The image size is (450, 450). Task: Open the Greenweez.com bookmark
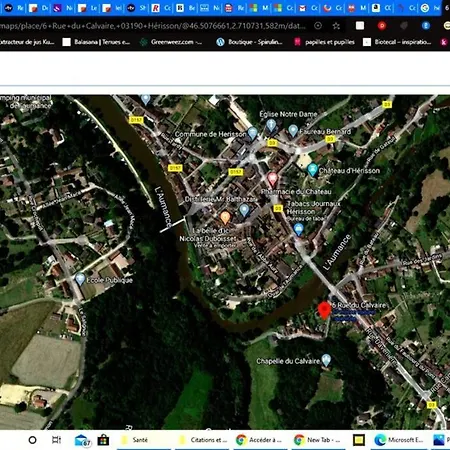(171, 42)
